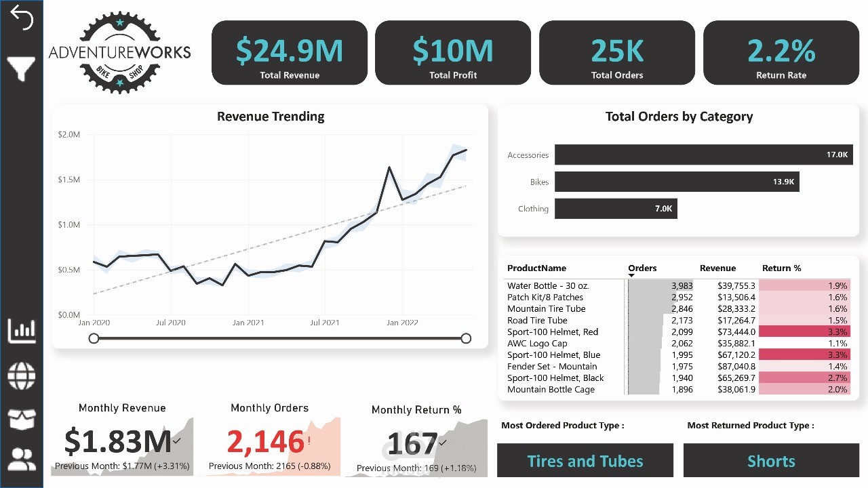Click the $2.0M y-axis label

click(x=68, y=134)
